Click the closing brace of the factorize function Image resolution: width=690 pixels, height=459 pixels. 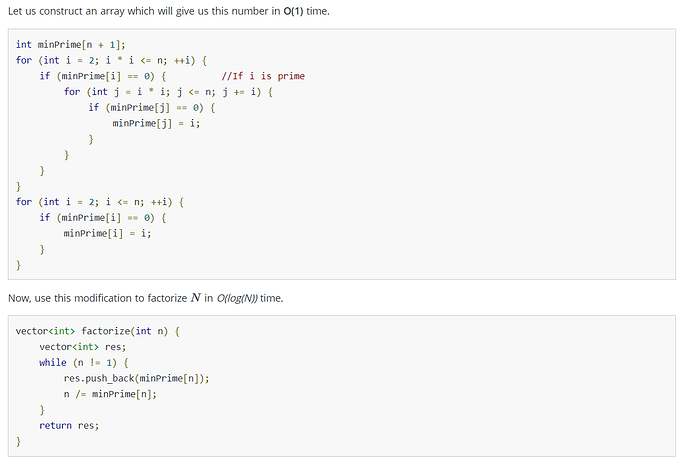pos(18,441)
